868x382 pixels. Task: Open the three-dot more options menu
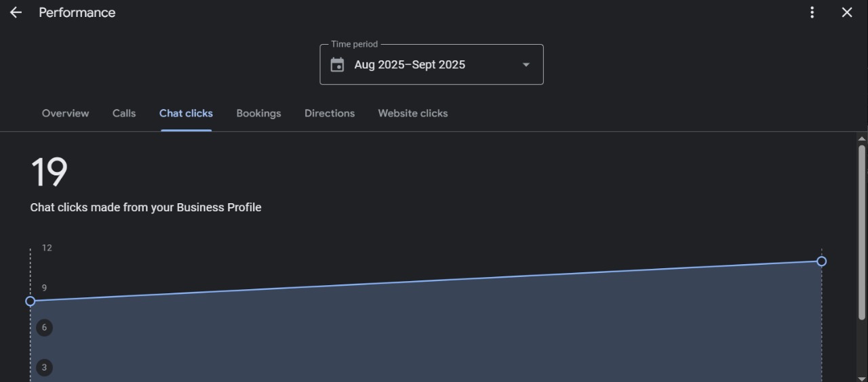pos(812,12)
